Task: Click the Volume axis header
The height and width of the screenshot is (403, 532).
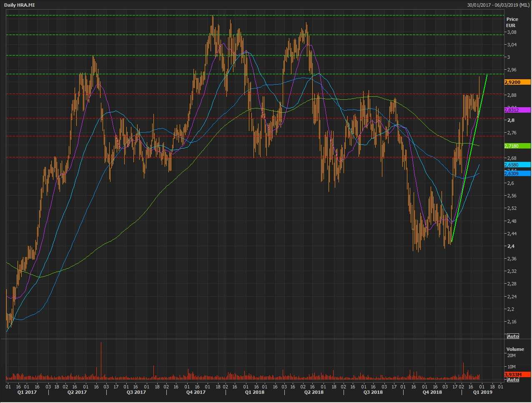Action: point(515,349)
